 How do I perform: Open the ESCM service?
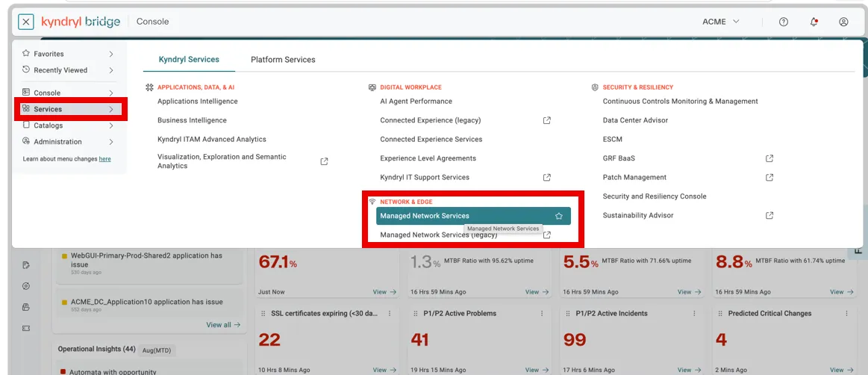612,140
